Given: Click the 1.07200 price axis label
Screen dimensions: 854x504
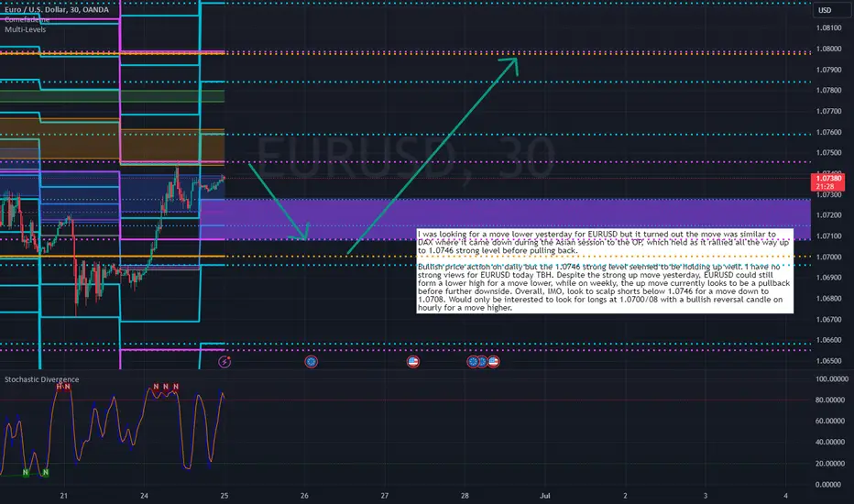Looking at the screenshot, I should tap(828, 215).
